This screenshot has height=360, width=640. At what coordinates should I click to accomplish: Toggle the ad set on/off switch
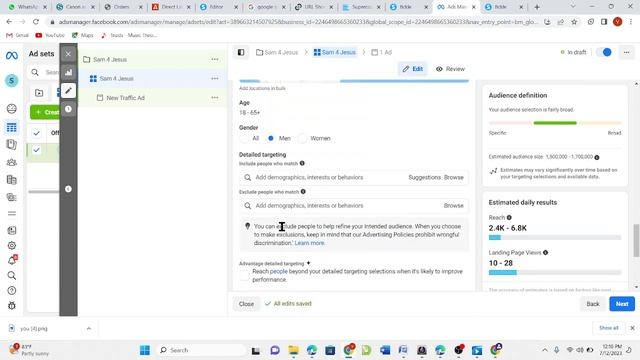[x=604, y=52]
